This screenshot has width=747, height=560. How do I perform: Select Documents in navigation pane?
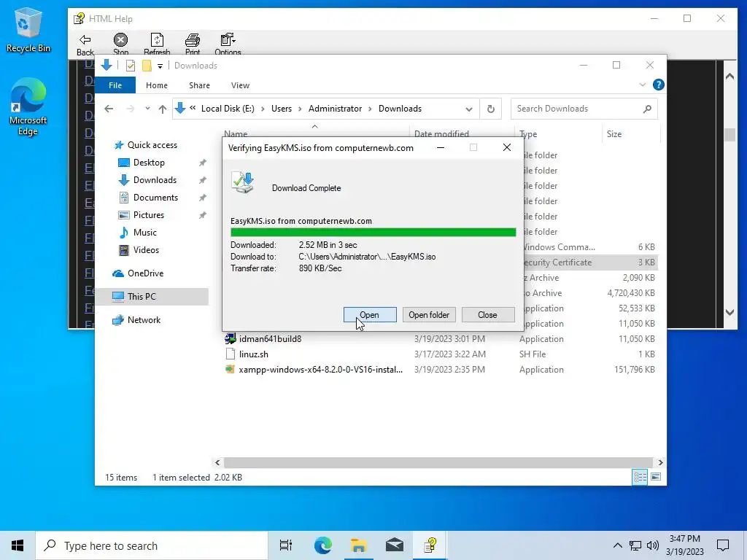coord(155,198)
